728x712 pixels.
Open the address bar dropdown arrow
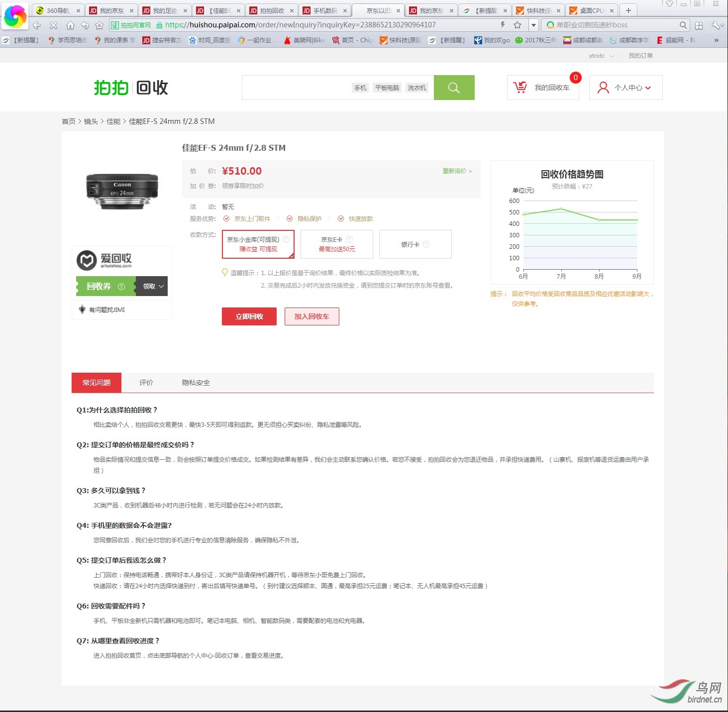pyautogui.click(x=534, y=25)
